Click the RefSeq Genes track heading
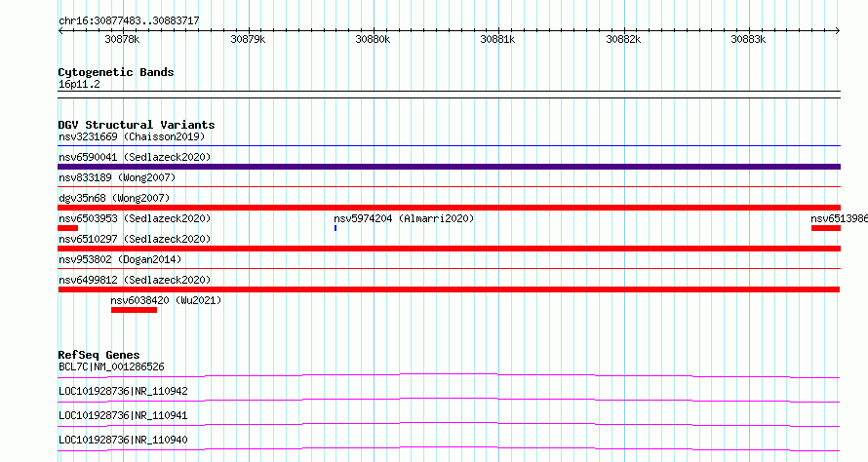Image resolution: width=868 pixels, height=462 pixels. point(99,355)
